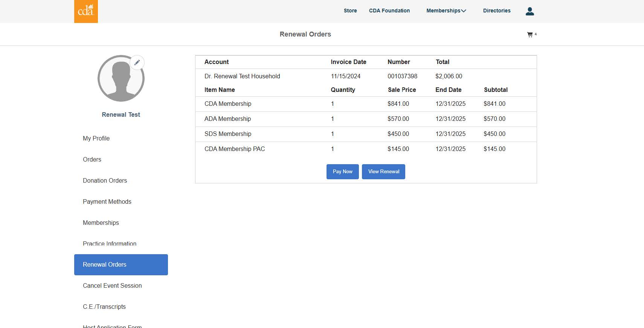Go to My Profile in sidebar
Screen dimensions: 644x328
tap(96, 138)
